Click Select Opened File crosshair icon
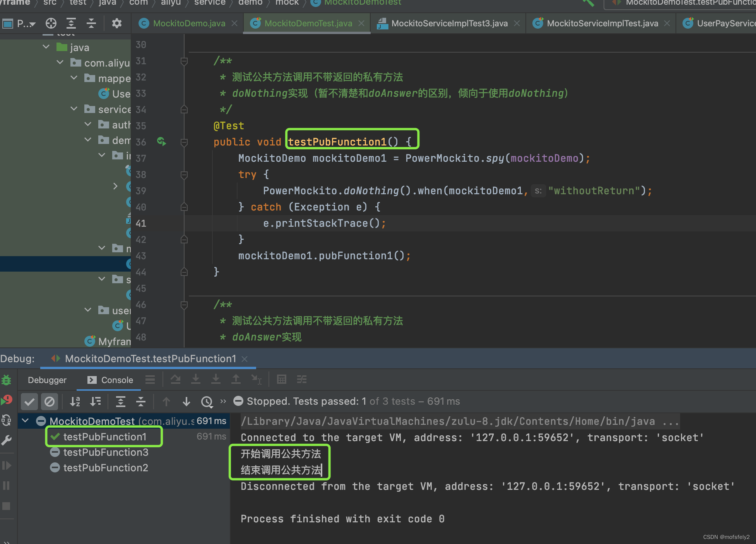 51,24
